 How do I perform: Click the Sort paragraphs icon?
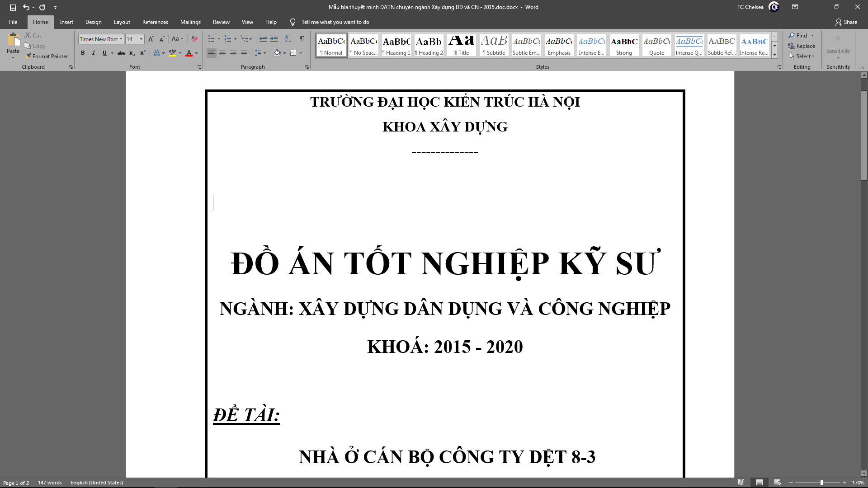288,39
